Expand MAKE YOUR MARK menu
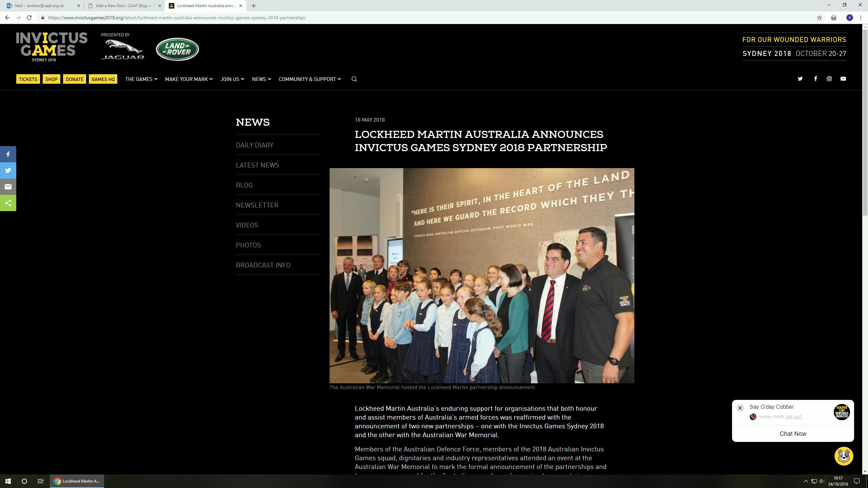Image resolution: width=868 pixels, height=488 pixels. (189, 79)
